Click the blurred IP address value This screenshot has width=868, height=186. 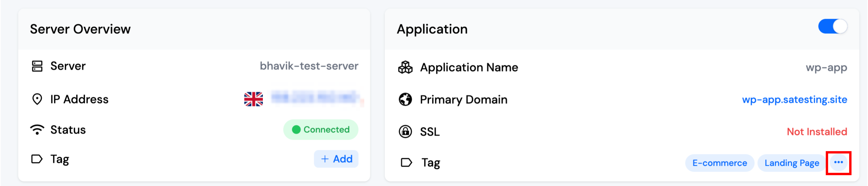(315, 98)
